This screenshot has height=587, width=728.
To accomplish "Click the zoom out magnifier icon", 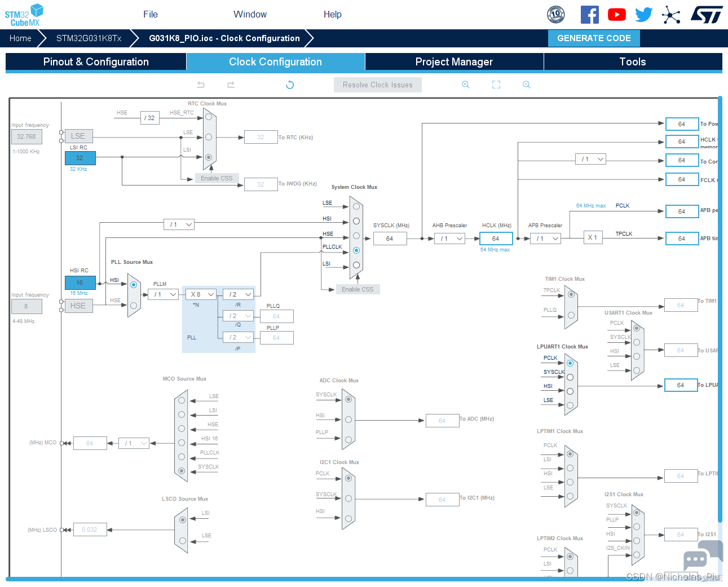I will click(x=527, y=85).
